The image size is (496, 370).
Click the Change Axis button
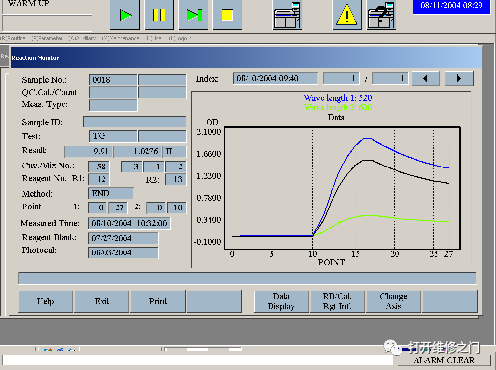coord(394,302)
